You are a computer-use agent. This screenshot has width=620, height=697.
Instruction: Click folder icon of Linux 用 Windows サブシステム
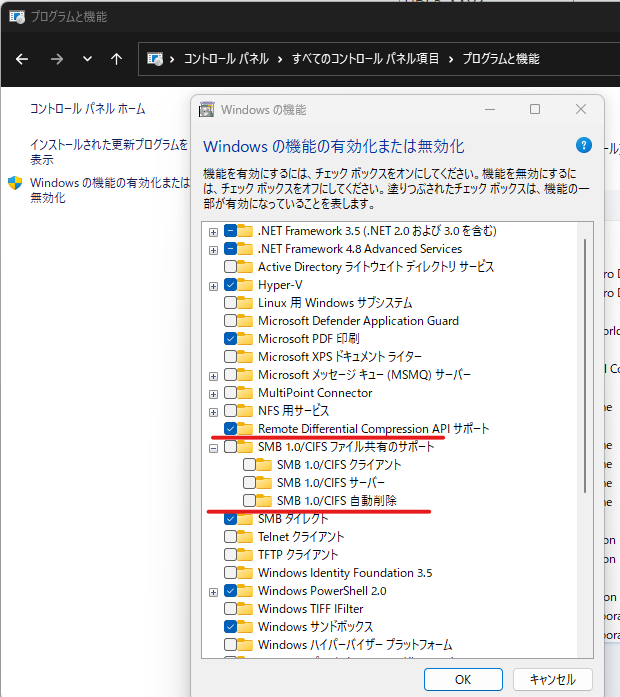245,303
